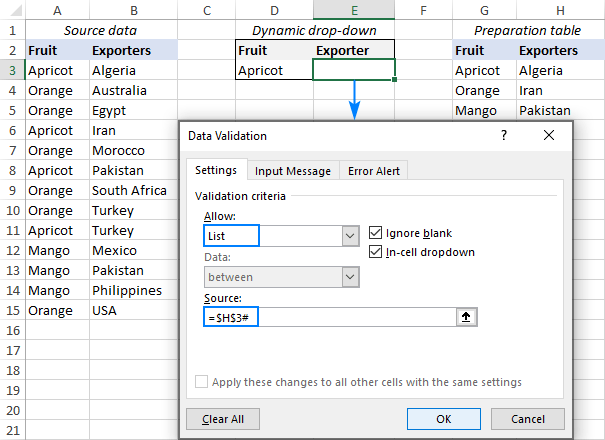Viewport: 605px width, 440px height.
Task: Click cell B7 containing Morocco
Action: pos(134,150)
